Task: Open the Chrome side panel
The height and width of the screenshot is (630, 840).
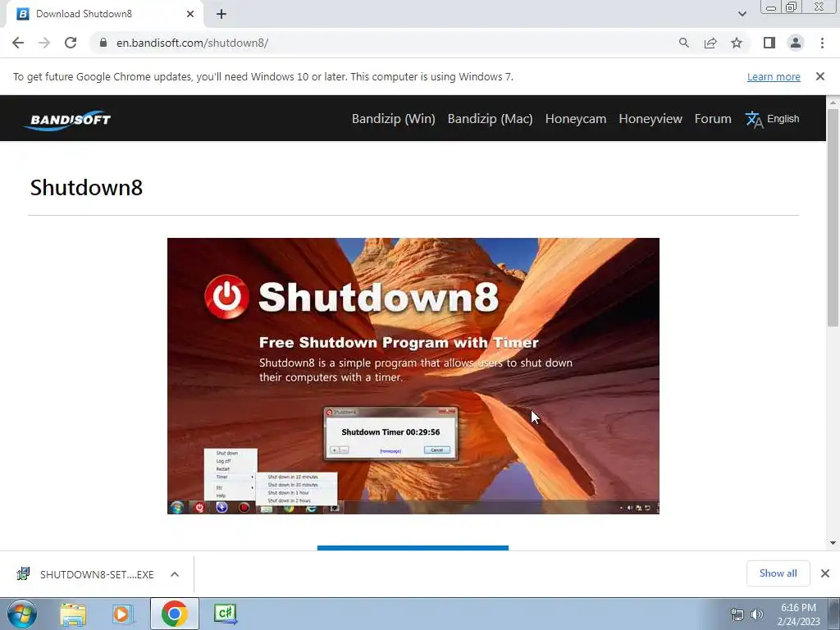Action: point(769,43)
